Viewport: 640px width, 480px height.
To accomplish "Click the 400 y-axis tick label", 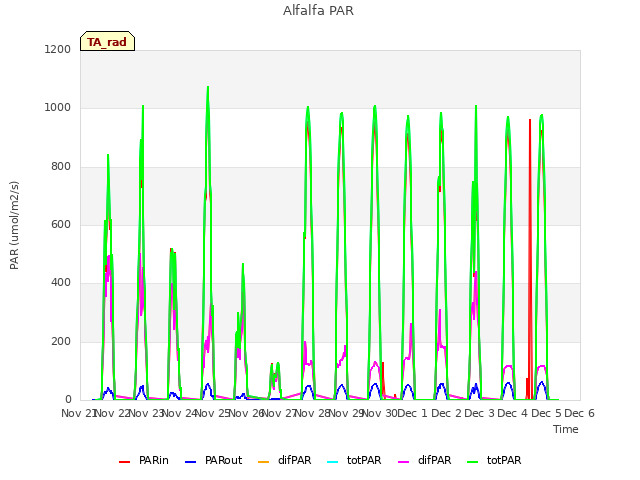I will (61, 283).
